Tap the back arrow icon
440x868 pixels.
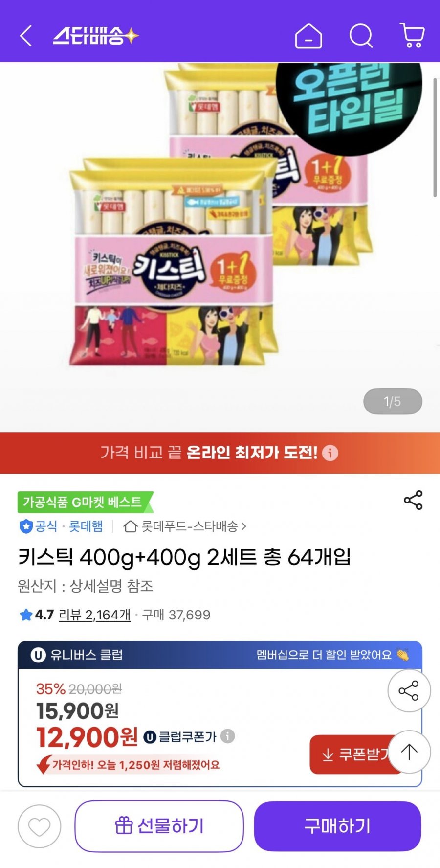coord(26,36)
